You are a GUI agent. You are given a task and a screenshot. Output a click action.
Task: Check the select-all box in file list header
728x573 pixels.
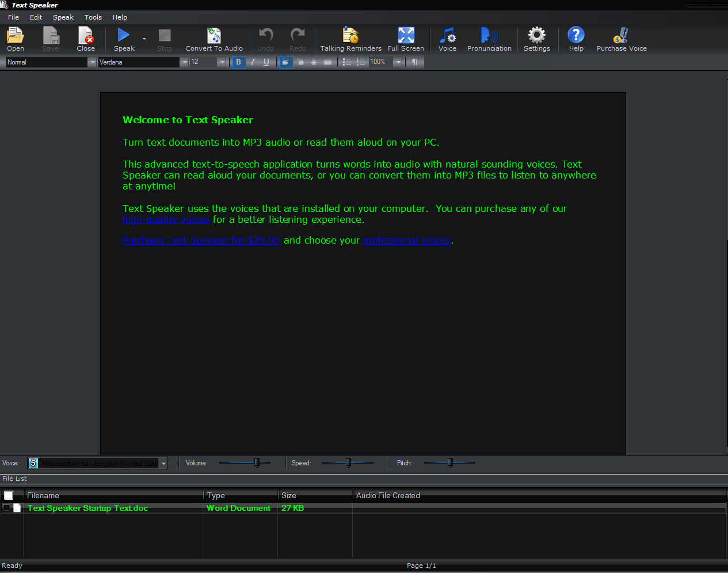click(9, 495)
